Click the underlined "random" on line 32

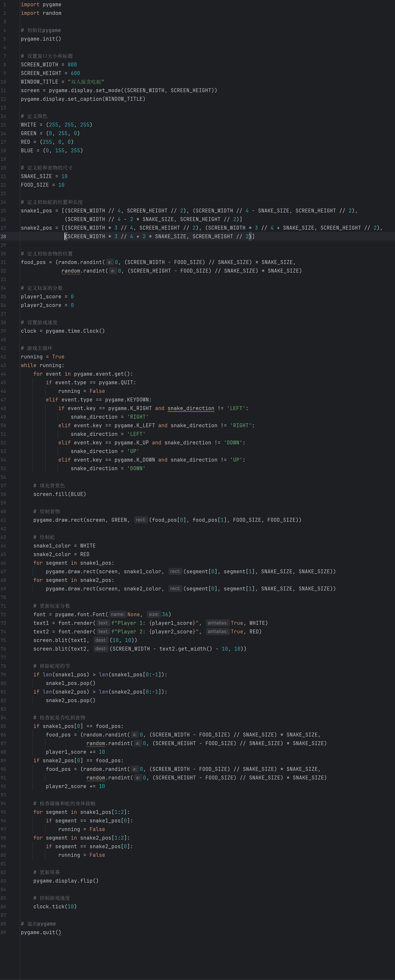[x=71, y=271]
